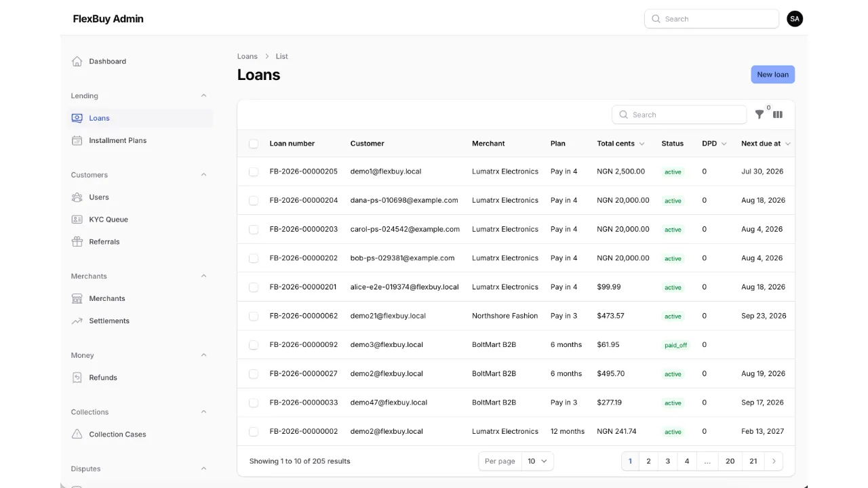The width and height of the screenshot is (868, 488).
Task: Collapse the Money sidebar group
Action: 203,355
